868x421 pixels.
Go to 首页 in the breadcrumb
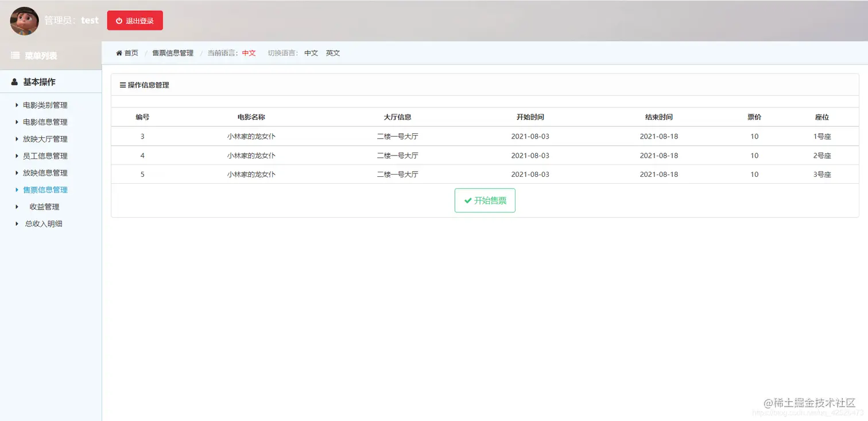click(131, 53)
